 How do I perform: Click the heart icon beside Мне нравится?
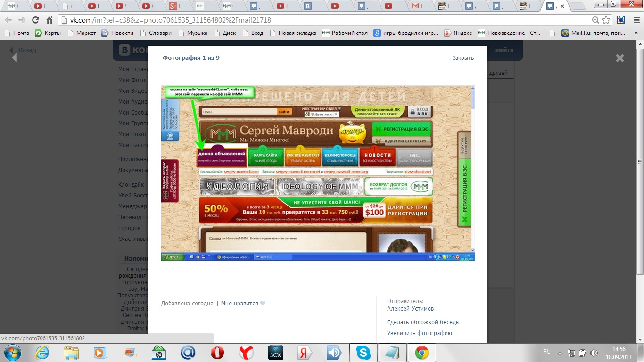[x=263, y=304]
